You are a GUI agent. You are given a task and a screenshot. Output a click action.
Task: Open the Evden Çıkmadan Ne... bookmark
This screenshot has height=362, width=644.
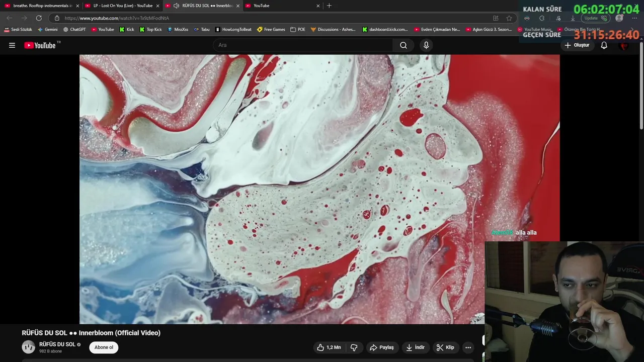(437, 30)
